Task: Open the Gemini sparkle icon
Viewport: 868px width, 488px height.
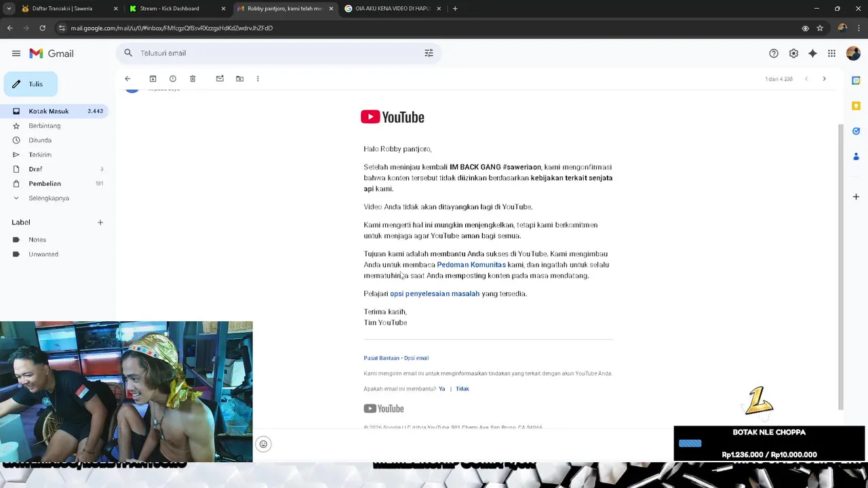Action: click(812, 54)
